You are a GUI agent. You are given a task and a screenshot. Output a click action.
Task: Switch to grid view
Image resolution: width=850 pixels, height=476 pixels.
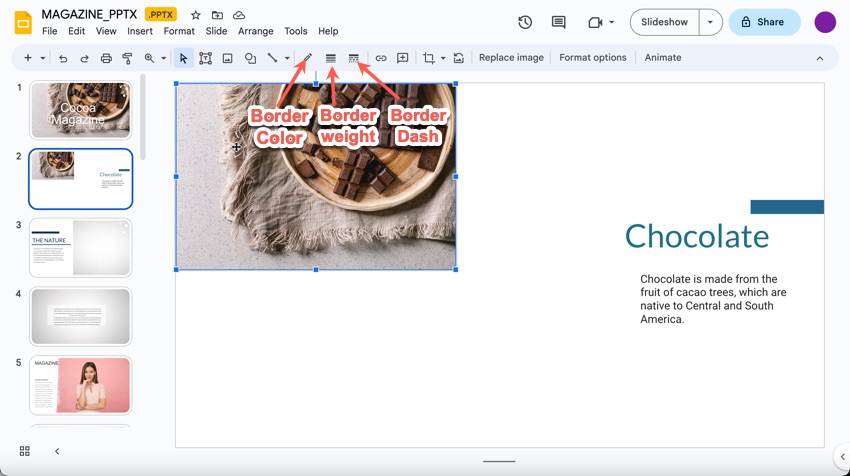click(24, 451)
